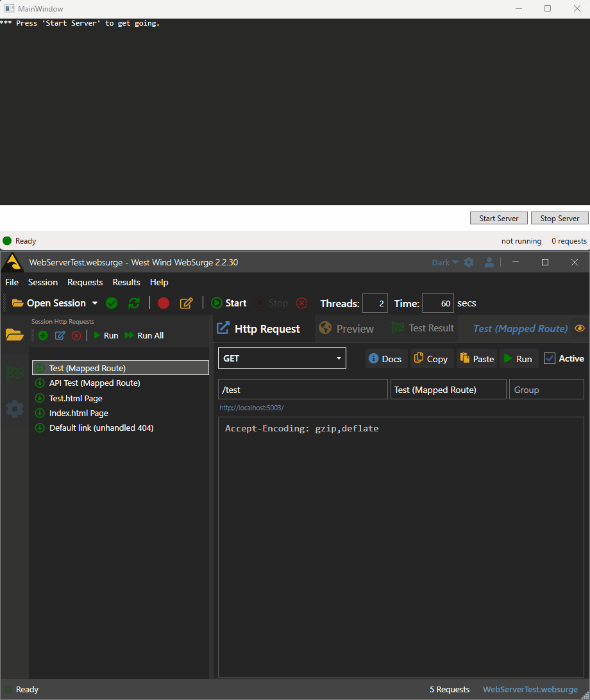Image resolution: width=590 pixels, height=700 pixels.
Task: Click the green checkmark icon in the WebSurge toolbar
Action: 112,304
